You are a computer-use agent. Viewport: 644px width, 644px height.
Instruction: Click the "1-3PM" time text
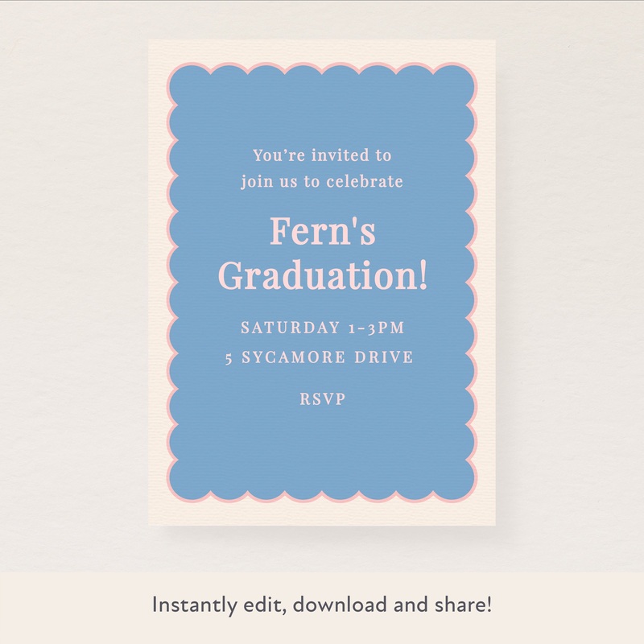point(376,328)
